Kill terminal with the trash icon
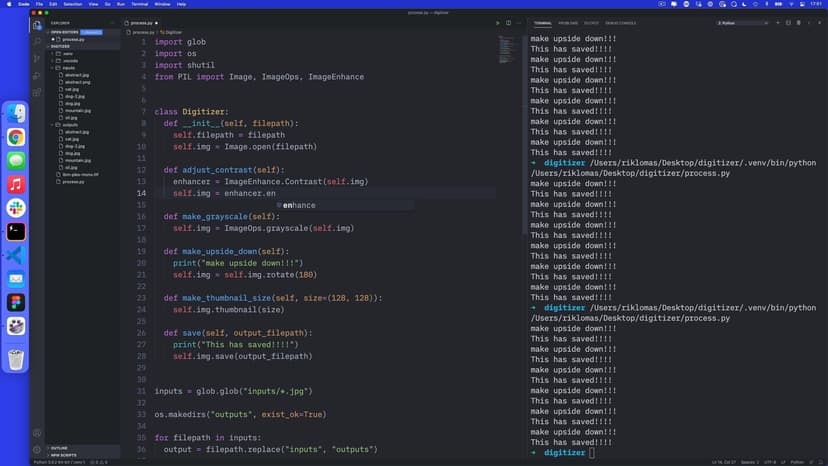The image size is (828, 466). [x=798, y=22]
